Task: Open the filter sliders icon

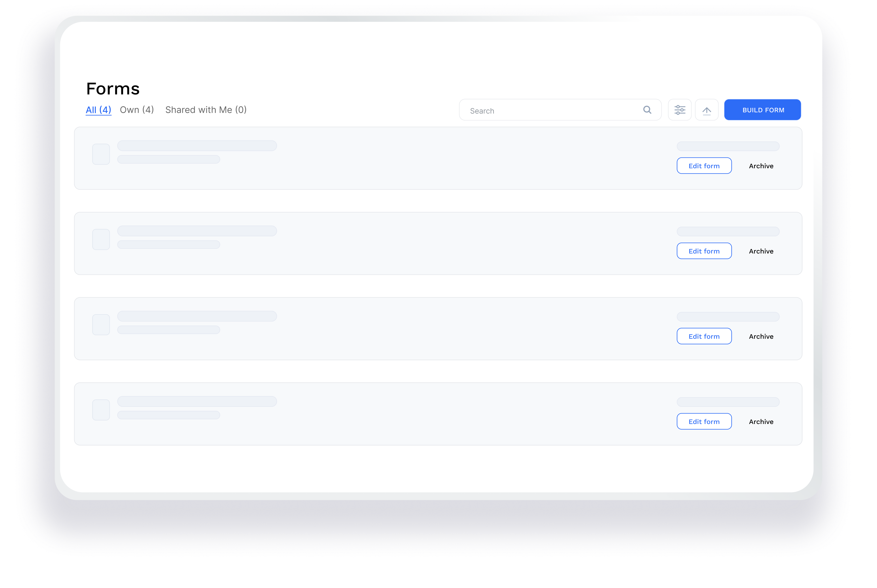Action: tap(680, 110)
